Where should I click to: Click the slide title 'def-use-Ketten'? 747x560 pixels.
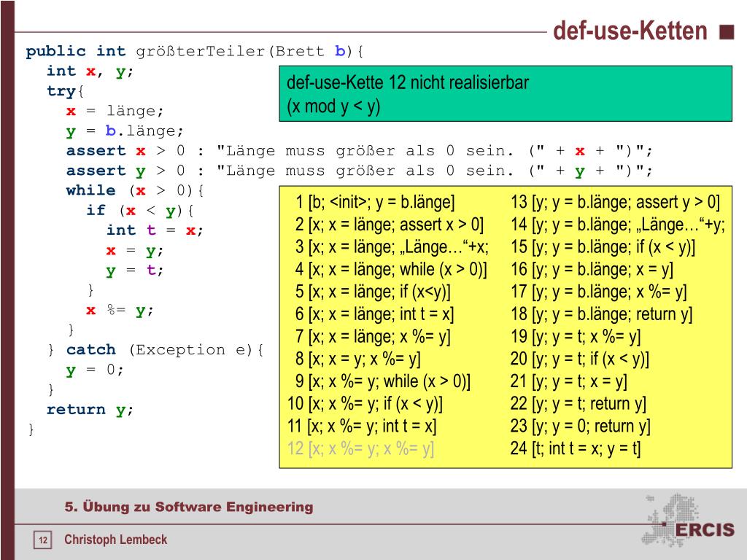pyautogui.click(x=630, y=31)
